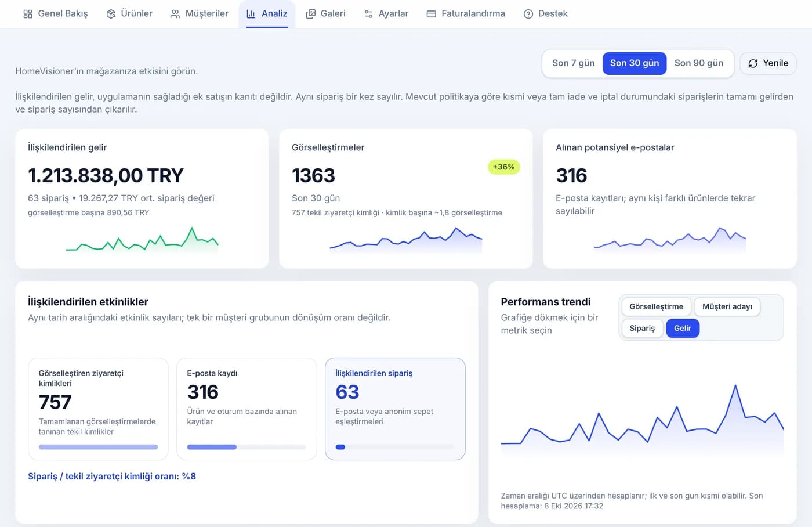
Task: Click the Görselleştiren ziyaretçi kimlikleri progress bar
Action: point(98,447)
